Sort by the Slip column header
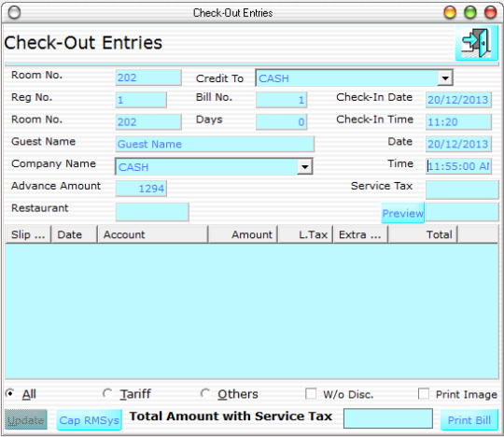Image resolution: width=504 pixels, height=437 pixels. (x=28, y=234)
